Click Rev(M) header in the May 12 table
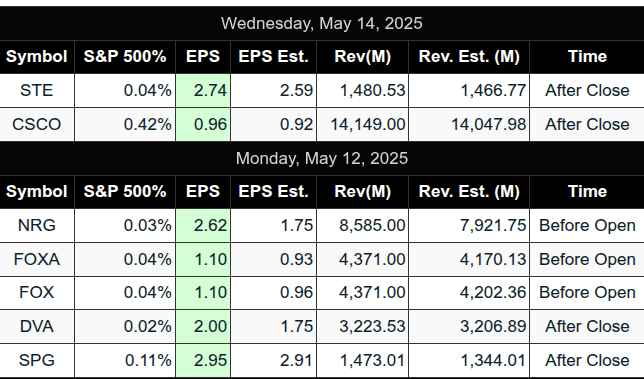The height and width of the screenshot is (379, 644). [363, 192]
